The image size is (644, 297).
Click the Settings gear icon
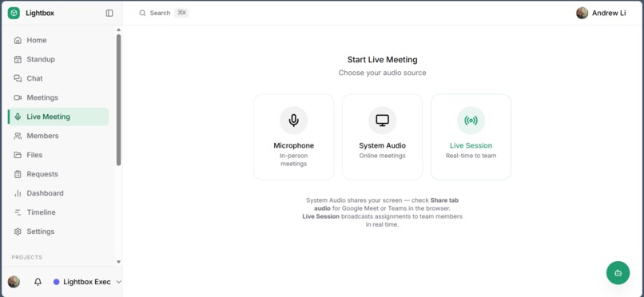coord(18,232)
